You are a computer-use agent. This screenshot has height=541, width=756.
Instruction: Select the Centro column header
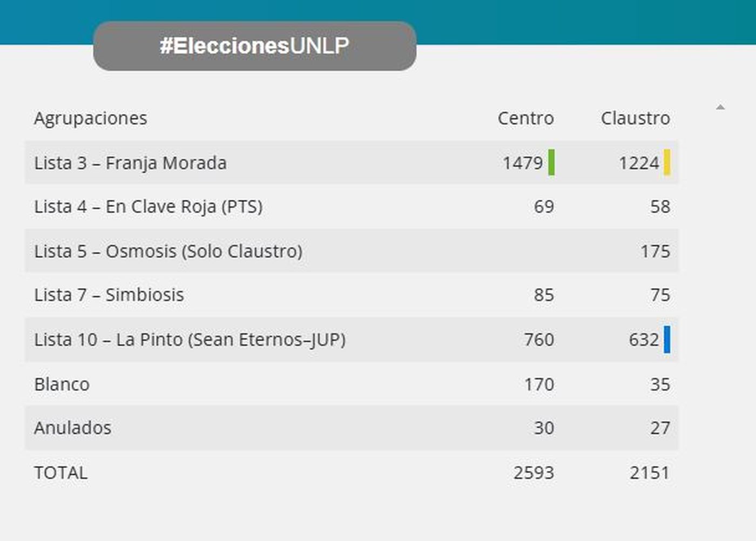click(x=525, y=118)
